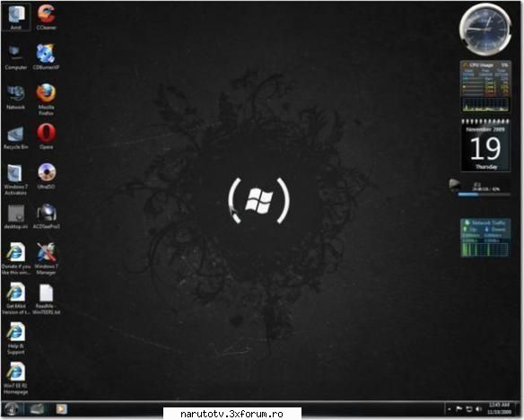Viewport: 524px width, 420px height.
Task: Open the Recycle Bin
Action: pos(16,137)
